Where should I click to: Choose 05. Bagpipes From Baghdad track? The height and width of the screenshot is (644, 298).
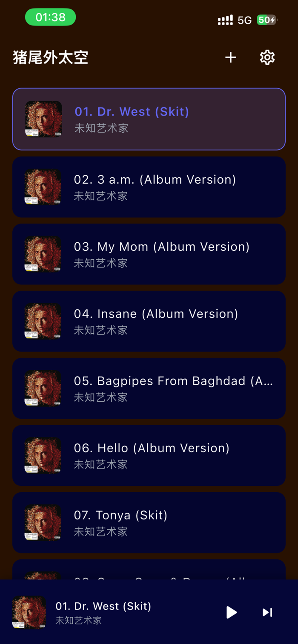(149, 389)
